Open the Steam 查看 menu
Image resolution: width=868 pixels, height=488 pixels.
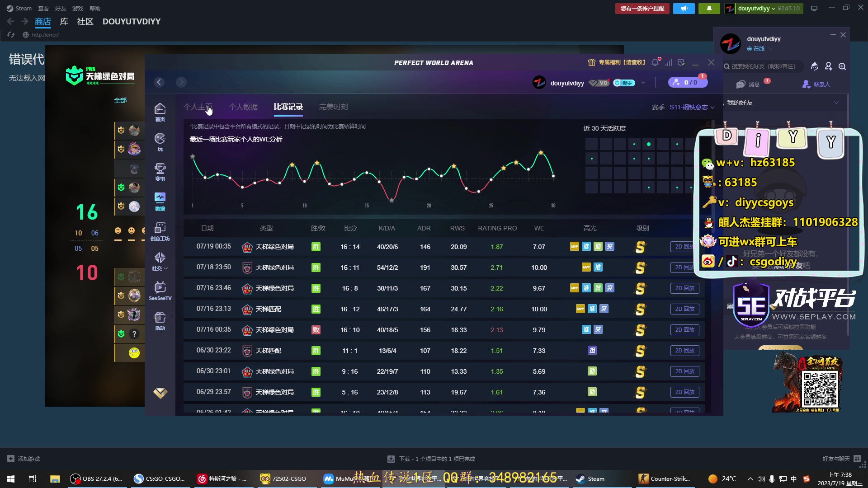pyautogui.click(x=43, y=9)
